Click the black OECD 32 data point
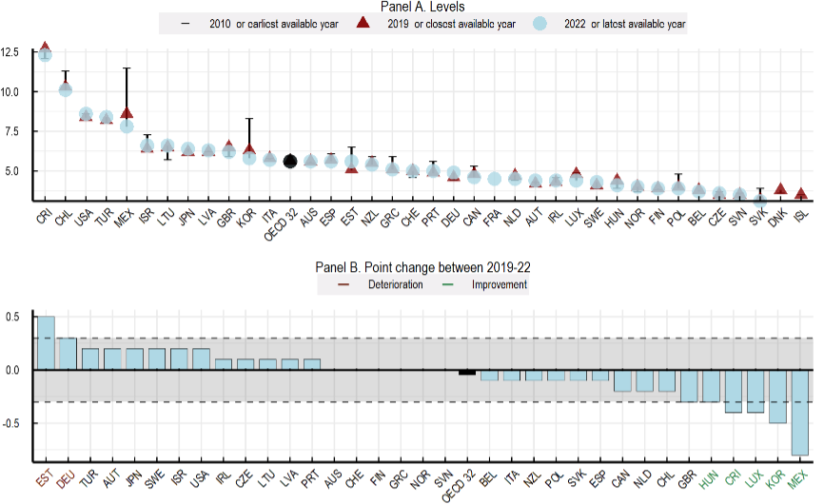Image resolution: width=824 pixels, height=504 pixels. [291, 161]
